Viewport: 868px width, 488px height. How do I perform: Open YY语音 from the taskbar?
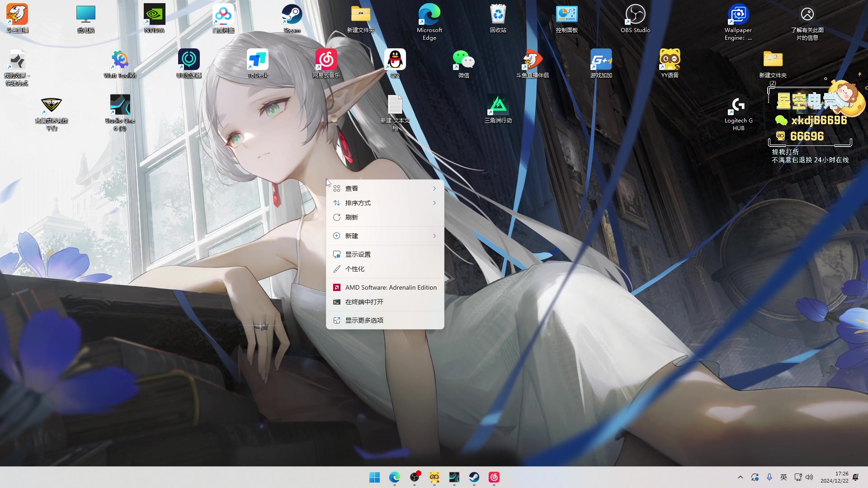434,477
